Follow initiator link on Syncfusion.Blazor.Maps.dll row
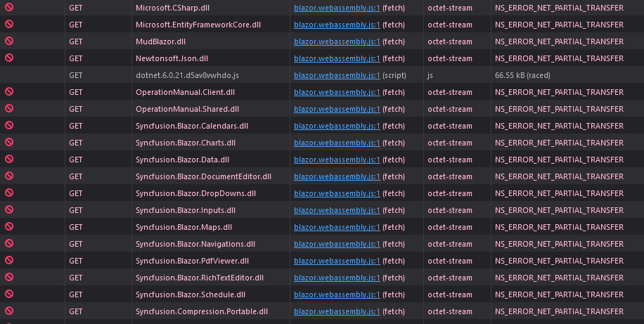644x324 pixels. pos(337,227)
